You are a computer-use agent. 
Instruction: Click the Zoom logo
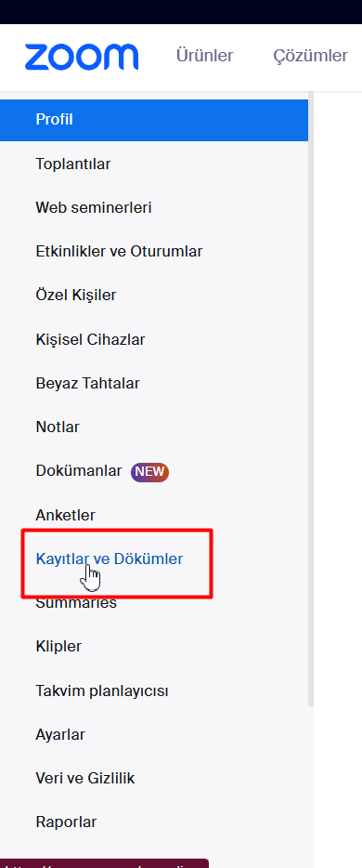point(82,57)
